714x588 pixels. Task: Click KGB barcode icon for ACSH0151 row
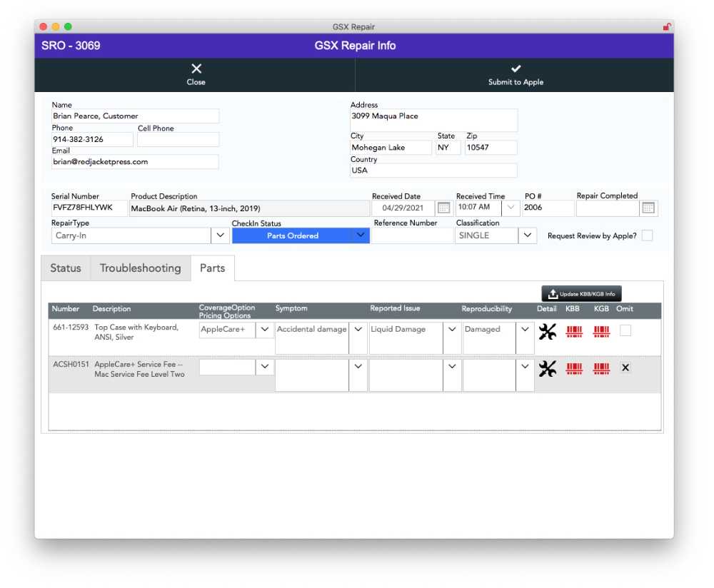pos(601,368)
